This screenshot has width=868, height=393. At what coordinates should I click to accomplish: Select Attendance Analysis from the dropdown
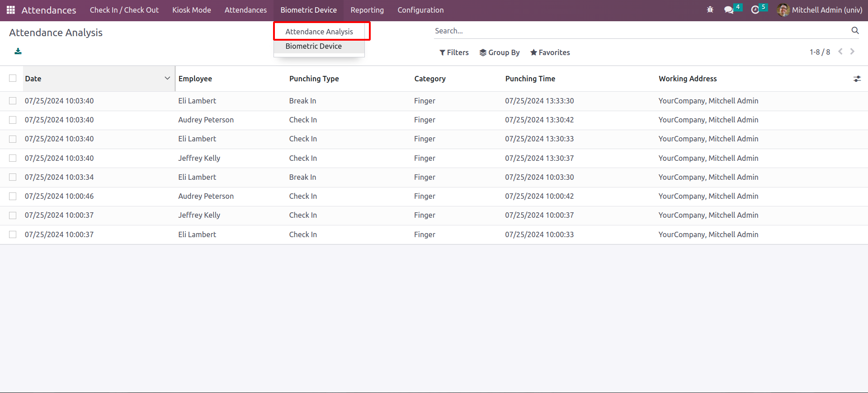pos(319,32)
